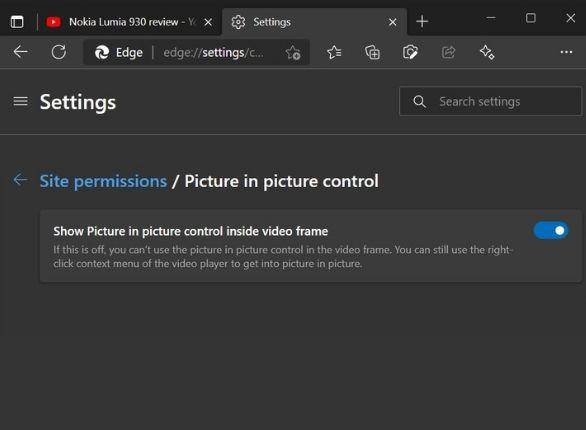Add this page to favorites star icon
586x430 pixels.
pos(293,53)
